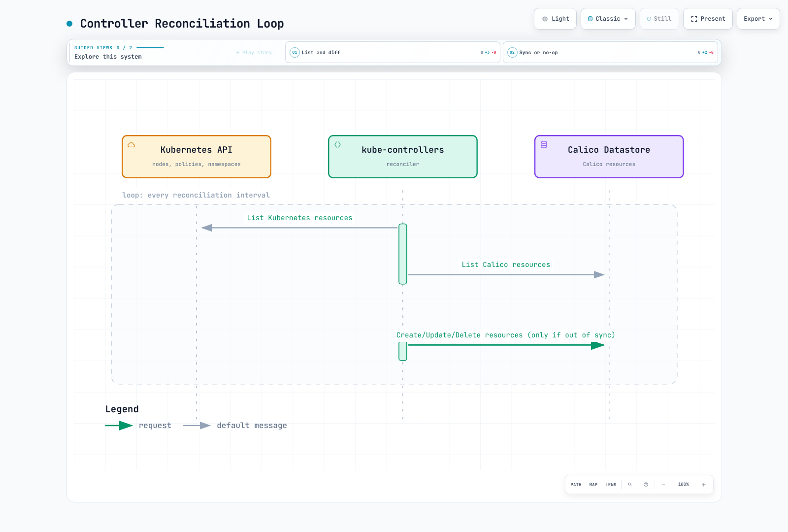Click the Controller Reconciliation Loop title
This screenshot has height=532, width=788.
click(x=182, y=24)
